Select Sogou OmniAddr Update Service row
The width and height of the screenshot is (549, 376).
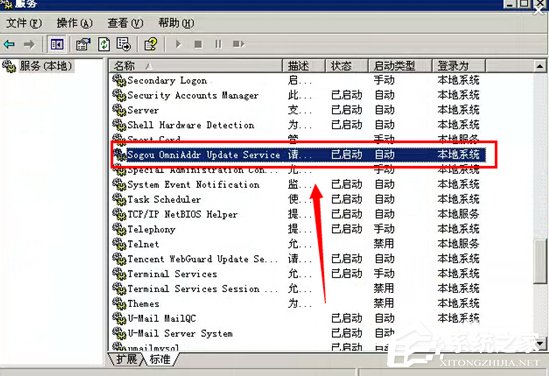coord(298,155)
